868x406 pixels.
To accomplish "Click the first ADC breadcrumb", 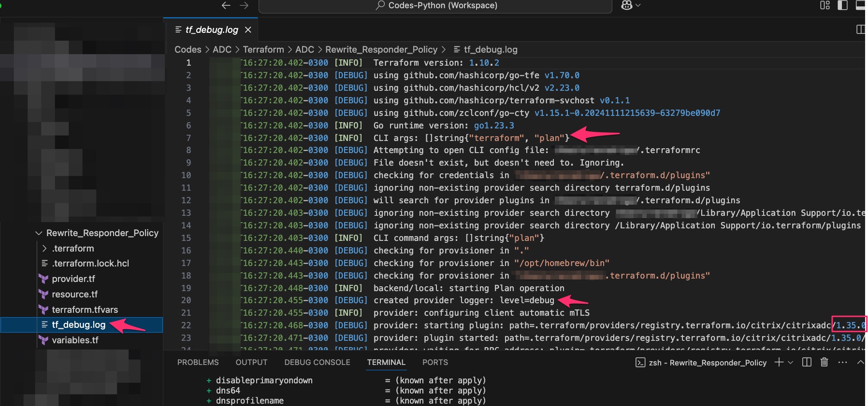I will [x=222, y=50].
